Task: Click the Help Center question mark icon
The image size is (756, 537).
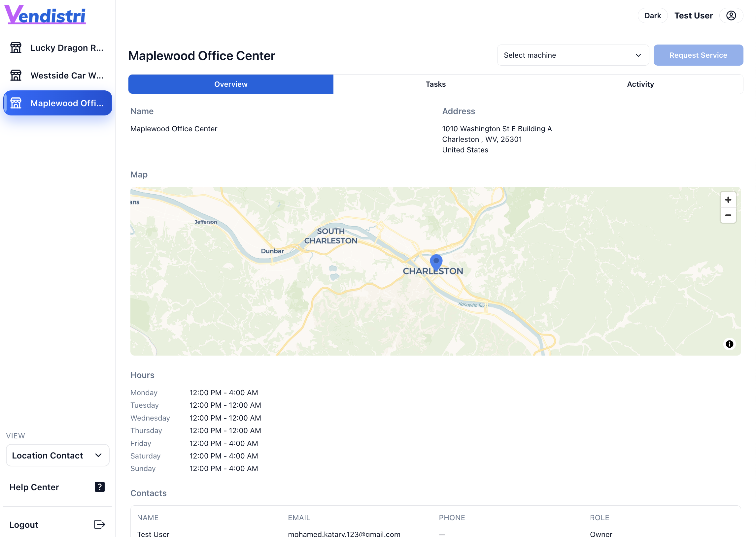Action: (x=99, y=487)
